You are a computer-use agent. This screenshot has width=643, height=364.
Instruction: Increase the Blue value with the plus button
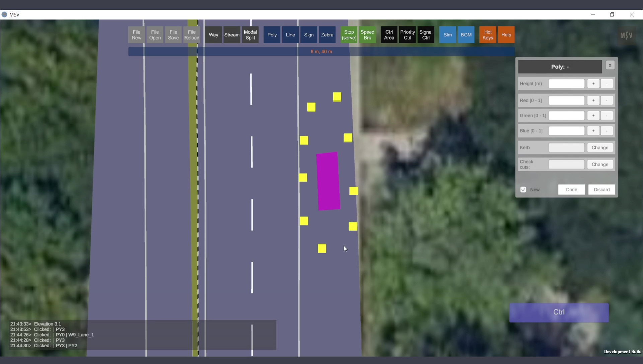(x=593, y=131)
